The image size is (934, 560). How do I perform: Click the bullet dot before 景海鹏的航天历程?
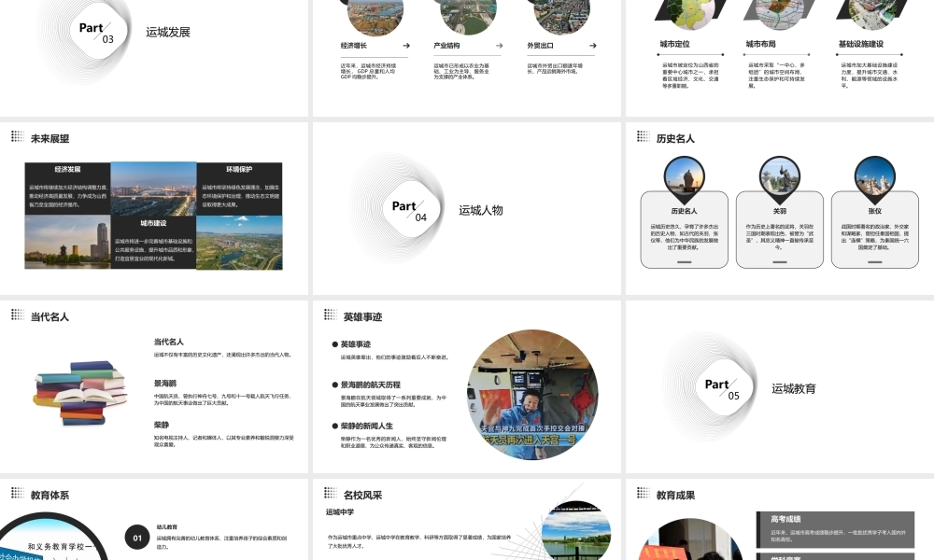[335, 385]
